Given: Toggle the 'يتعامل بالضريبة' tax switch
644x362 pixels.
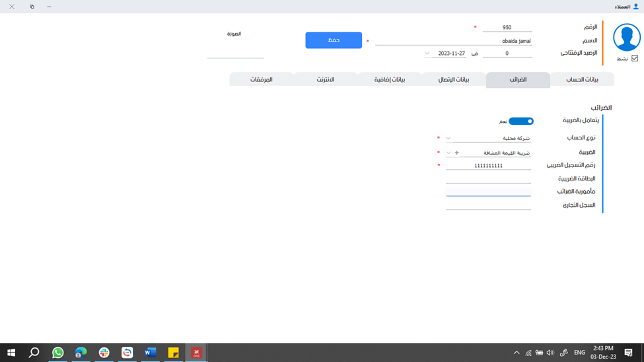Looking at the screenshot, I should 521,122.
